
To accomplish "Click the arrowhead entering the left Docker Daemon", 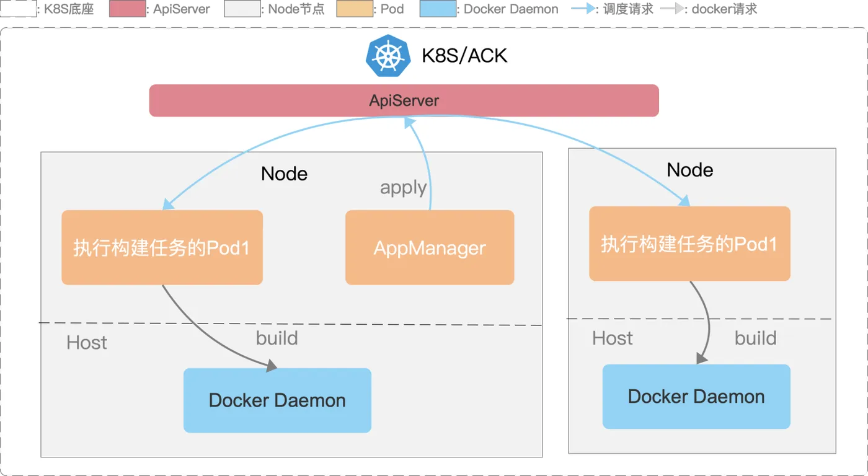I will pos(271,368).
